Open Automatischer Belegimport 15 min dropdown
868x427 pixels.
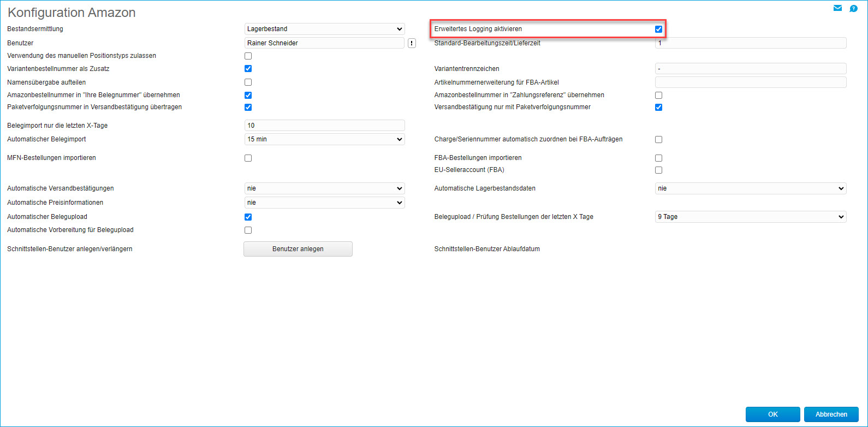click(325, 139)
